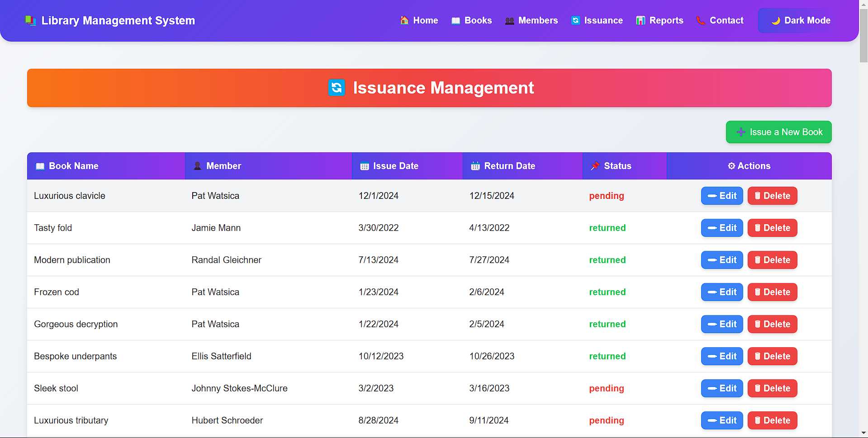Click trash icon in Delete for Sleek stool

pos(758,388)
